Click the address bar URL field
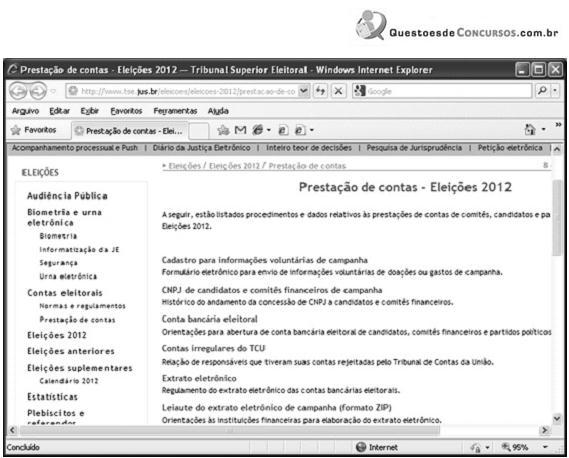This screenshot has height=458, width=569. [181, 91]
